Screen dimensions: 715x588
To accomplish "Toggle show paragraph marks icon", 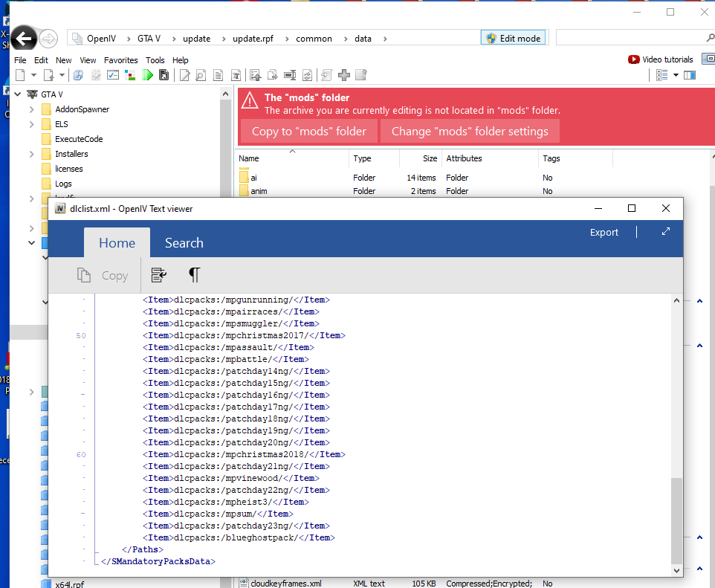I will click(194, 275).
